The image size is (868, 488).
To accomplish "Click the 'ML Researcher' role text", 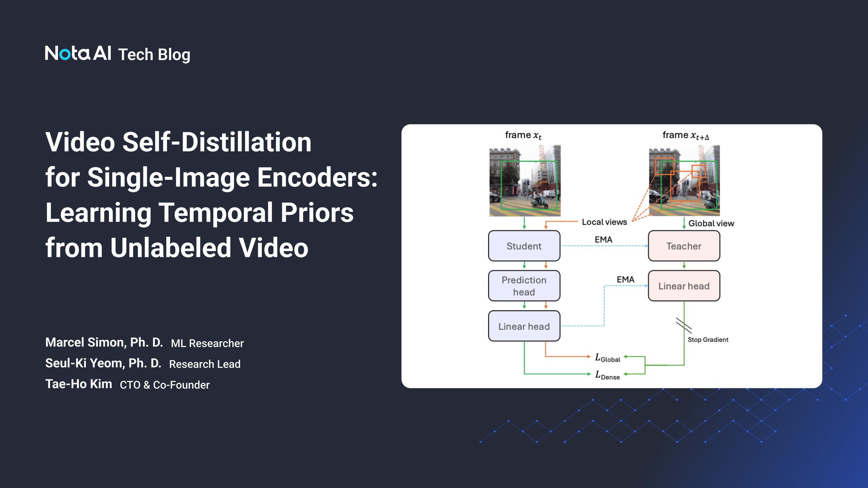I will tap(207, 343).
